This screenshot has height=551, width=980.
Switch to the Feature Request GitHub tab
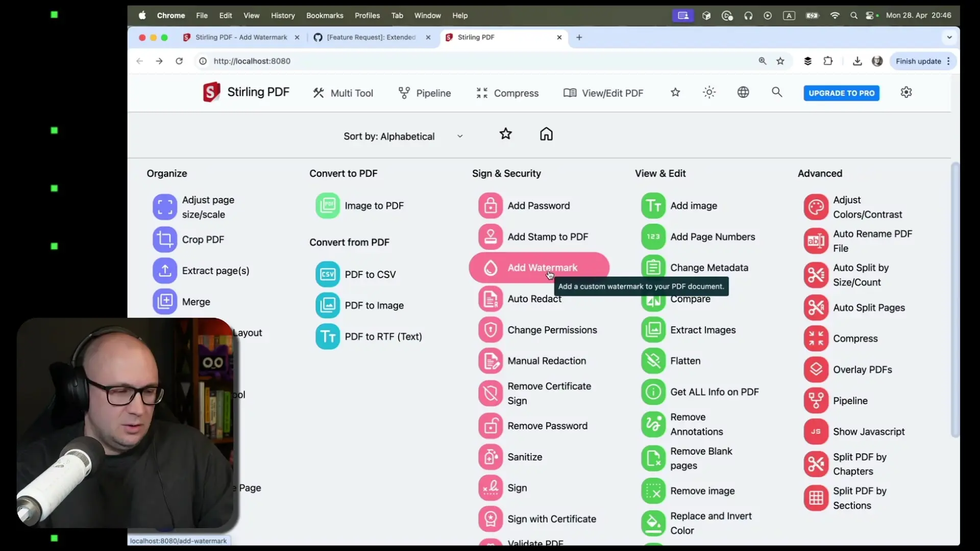372,37
